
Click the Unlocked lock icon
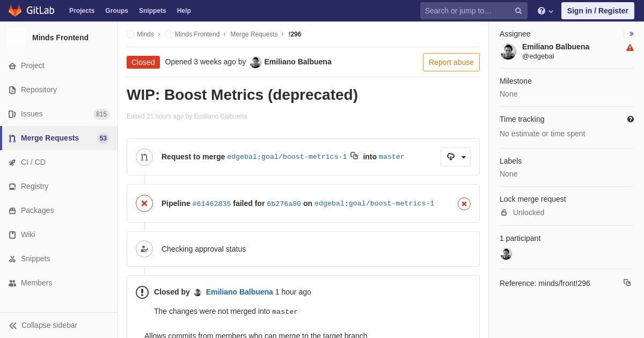(x=504, y=212)
